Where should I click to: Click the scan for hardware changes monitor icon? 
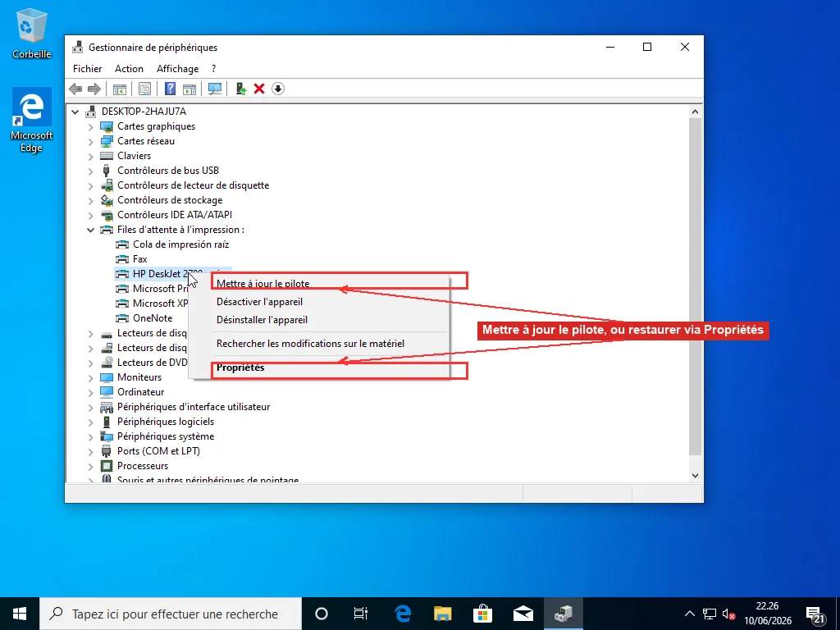click(x=215, y=89)
